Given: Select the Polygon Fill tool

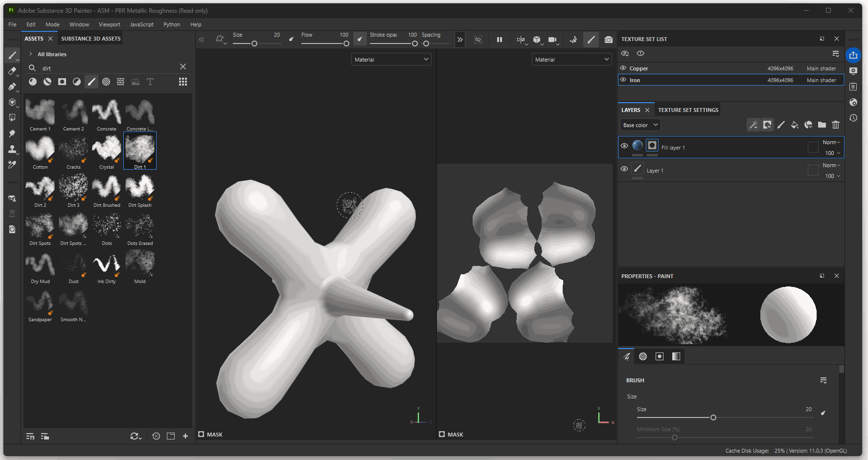Looking at the screenshot, I should click(x=12, y=102).
